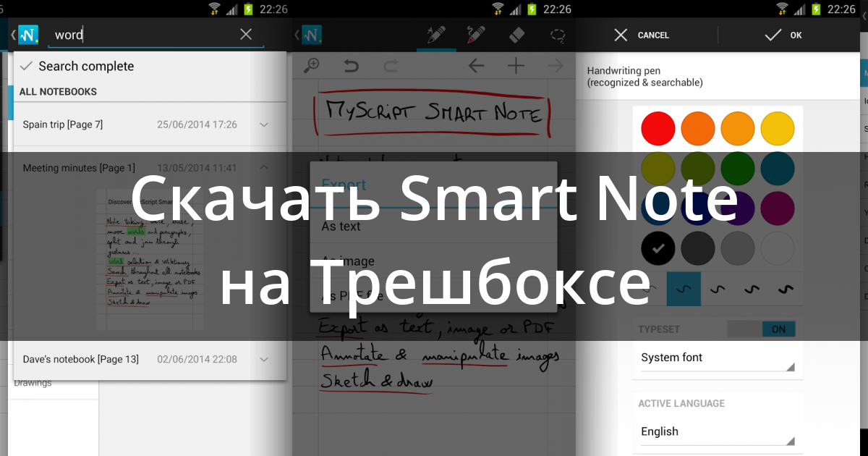The height and width of the screenshot is (456, 868).
Task: Open the Meeting minutes page thumbnail
Action: 150,261
